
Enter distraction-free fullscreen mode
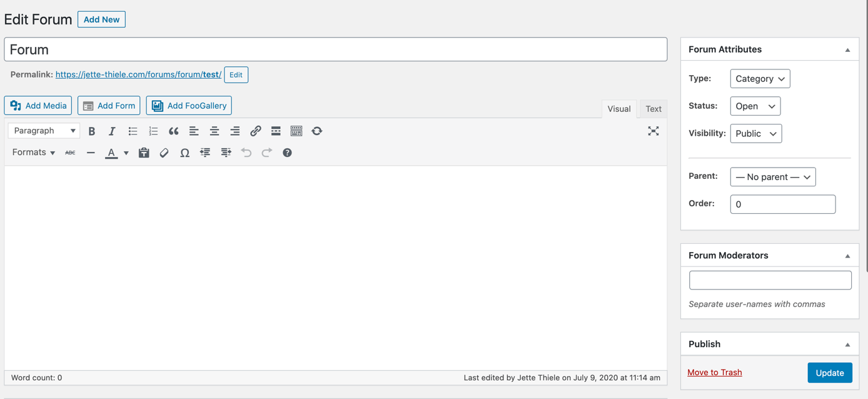654,131
